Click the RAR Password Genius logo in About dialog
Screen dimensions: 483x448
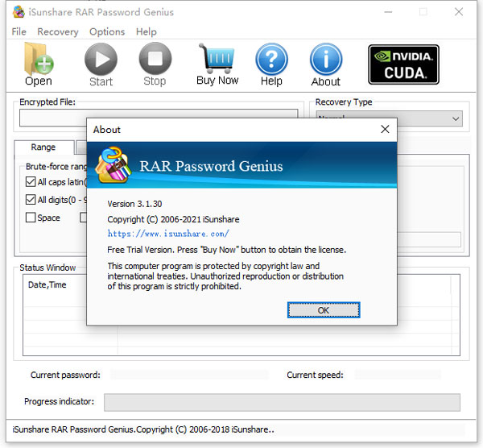(114, 165)
